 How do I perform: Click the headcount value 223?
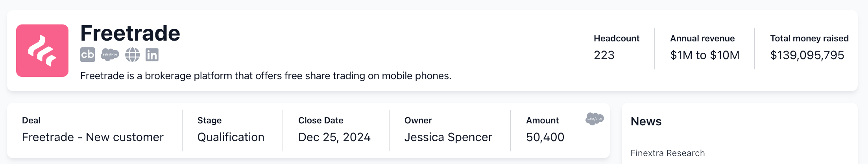604,55
